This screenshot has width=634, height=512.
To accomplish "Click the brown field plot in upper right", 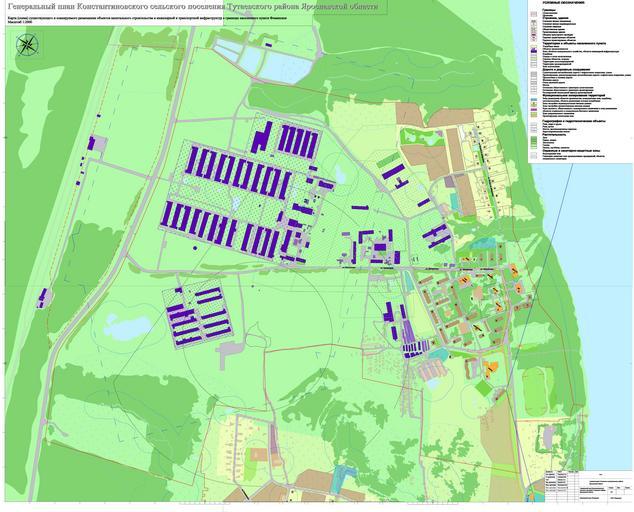I will 411,113.
